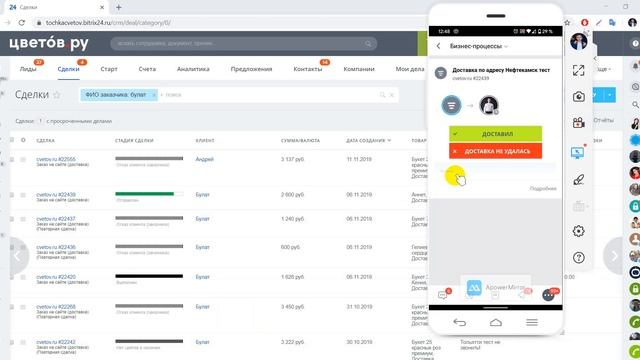This screenshot has height=360, width=640.
Task: Check the box for deal cvetov.ru #22268
Action: [12, 307]
